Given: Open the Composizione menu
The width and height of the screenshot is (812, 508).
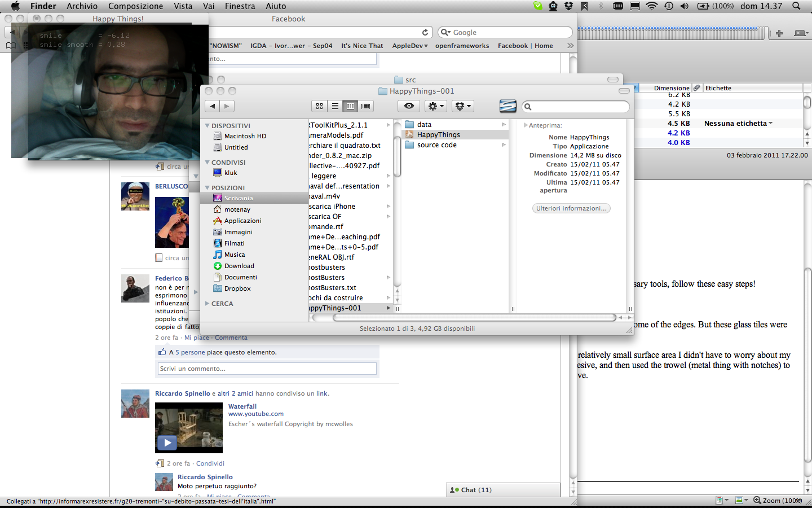Looking at the screenshot, I should click(135, 6).
